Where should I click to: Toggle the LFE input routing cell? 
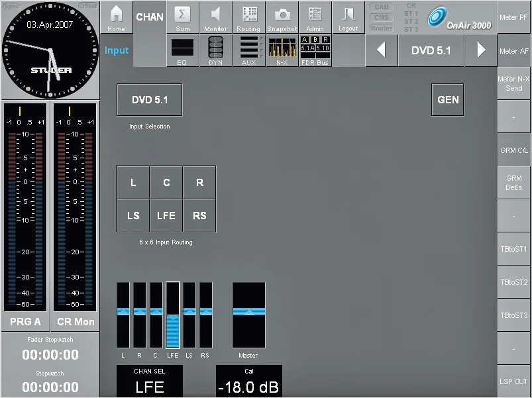point(166,216)
